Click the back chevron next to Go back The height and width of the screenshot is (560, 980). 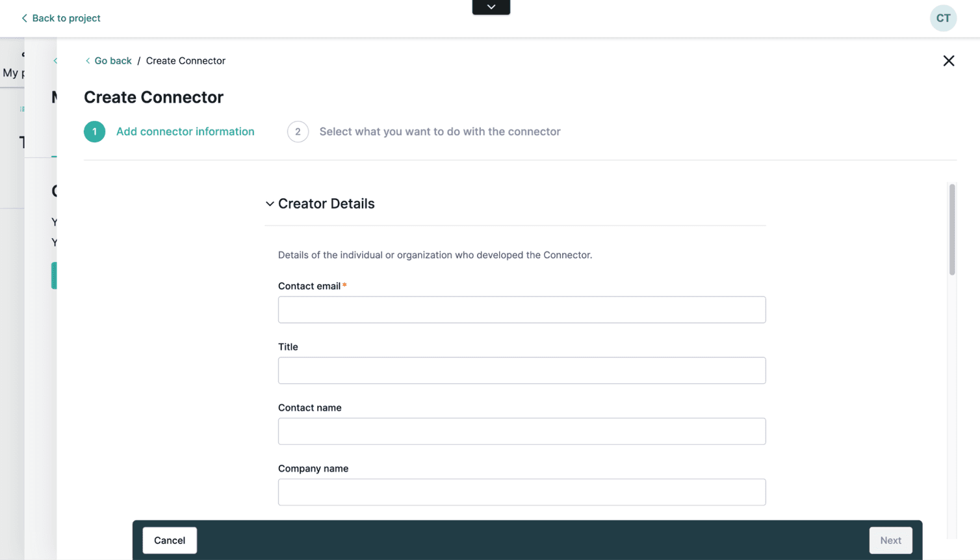87,60
